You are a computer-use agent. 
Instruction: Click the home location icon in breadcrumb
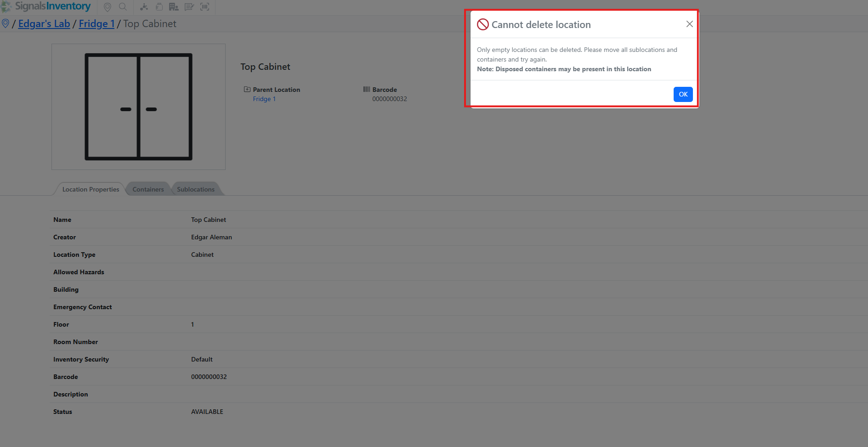pyautogui.click(x=6, y=23)
